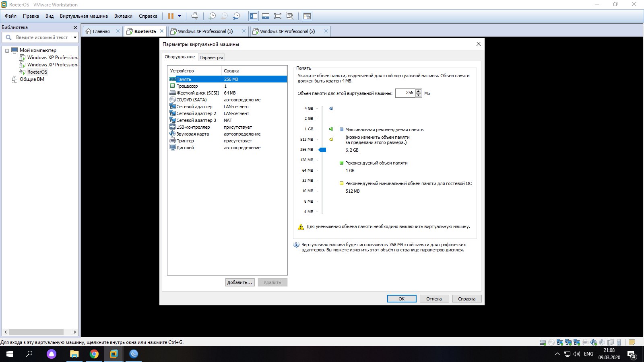
Task: Click the Устройство column header
Action: click(195, 71)
